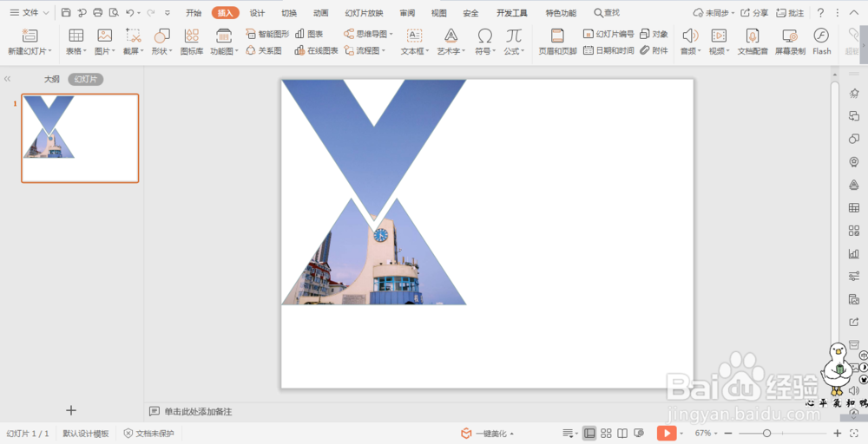Insert a new slide (新建幻灯片) icon

point(30,36)
